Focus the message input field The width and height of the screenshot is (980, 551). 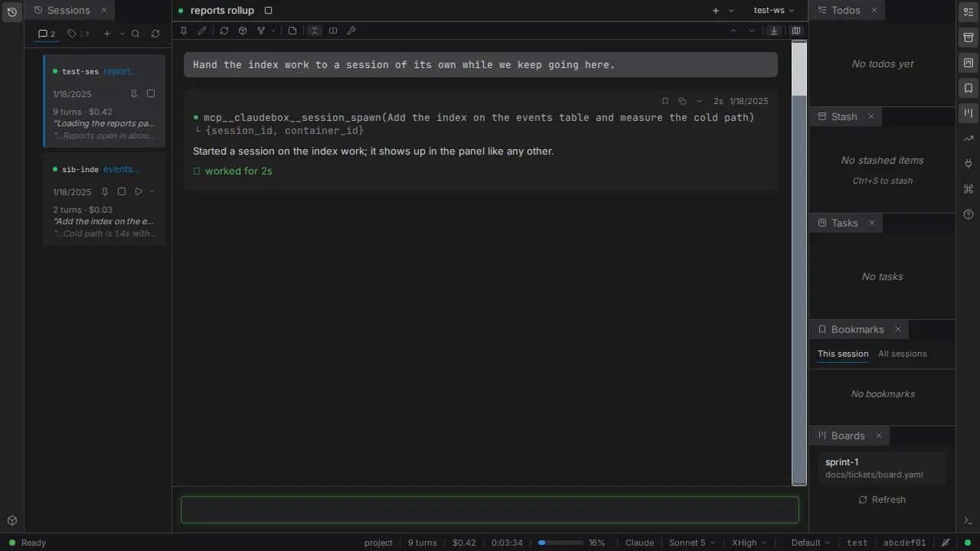[490, 510]
